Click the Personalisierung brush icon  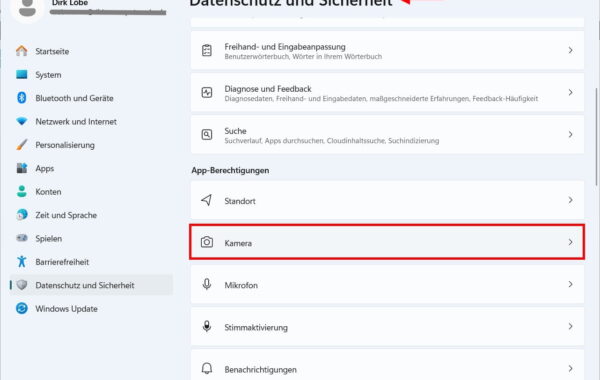pos(22,145)
